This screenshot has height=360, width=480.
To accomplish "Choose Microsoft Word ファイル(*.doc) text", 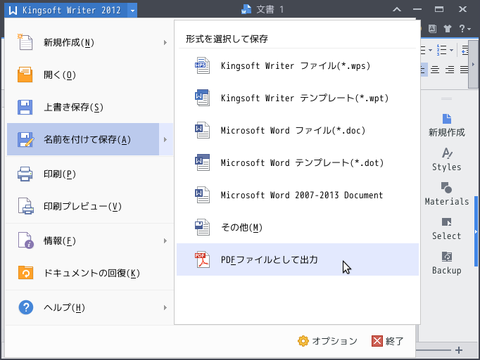I will [x=293, y=130].
